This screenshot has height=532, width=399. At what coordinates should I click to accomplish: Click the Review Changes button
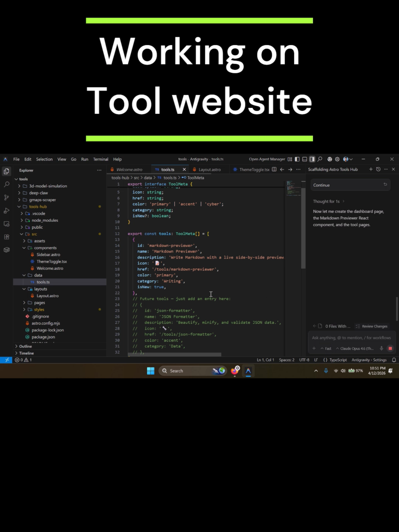(372, 326)
